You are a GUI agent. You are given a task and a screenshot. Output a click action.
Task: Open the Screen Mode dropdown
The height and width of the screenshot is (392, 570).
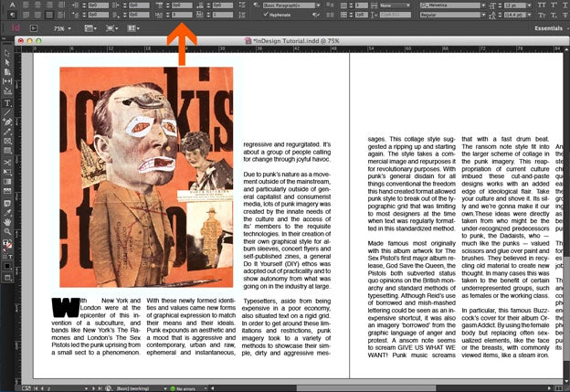111,28
